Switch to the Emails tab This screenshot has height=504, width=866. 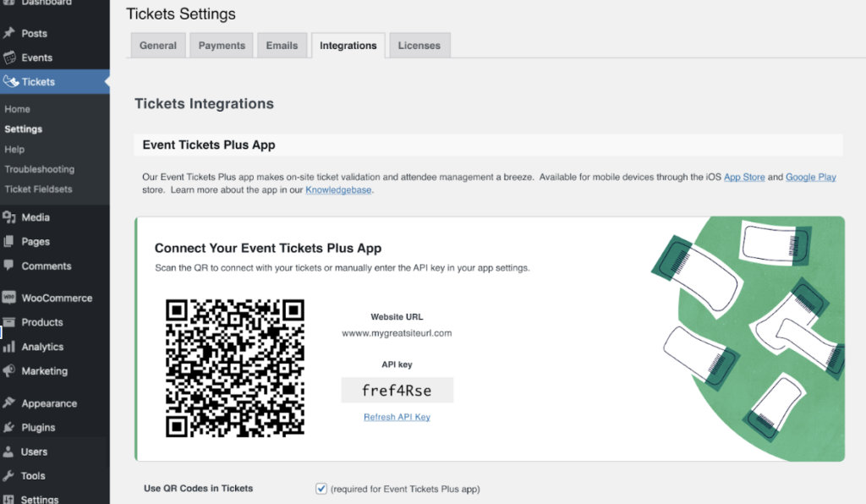click(282, 45)
